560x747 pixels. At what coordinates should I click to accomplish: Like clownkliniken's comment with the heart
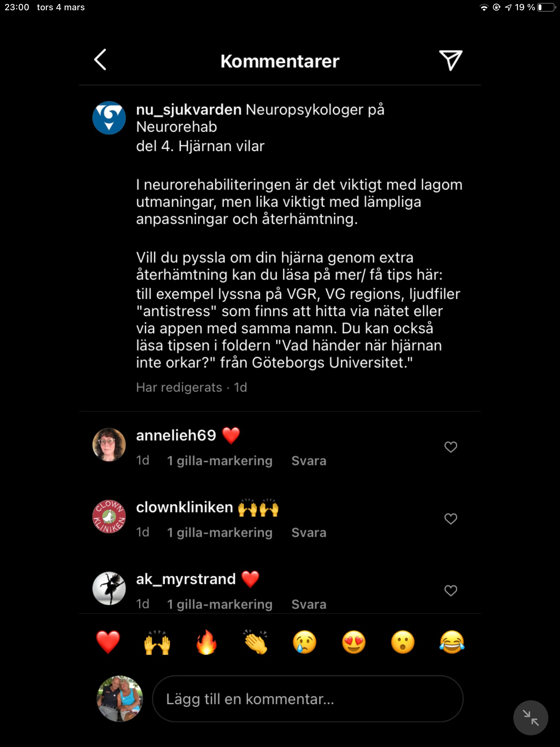point(451,519)
